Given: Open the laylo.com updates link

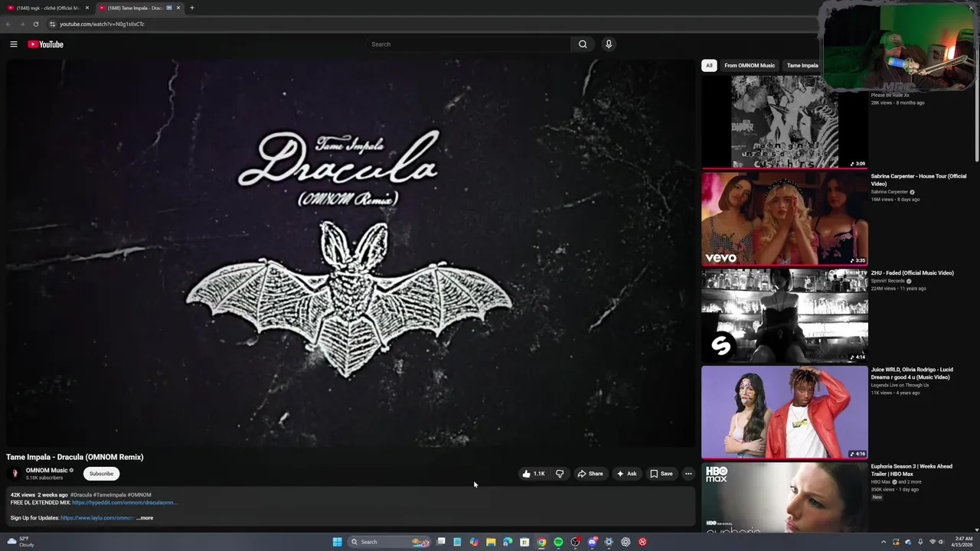Looking at the screenshot, I should pos(97,518).
